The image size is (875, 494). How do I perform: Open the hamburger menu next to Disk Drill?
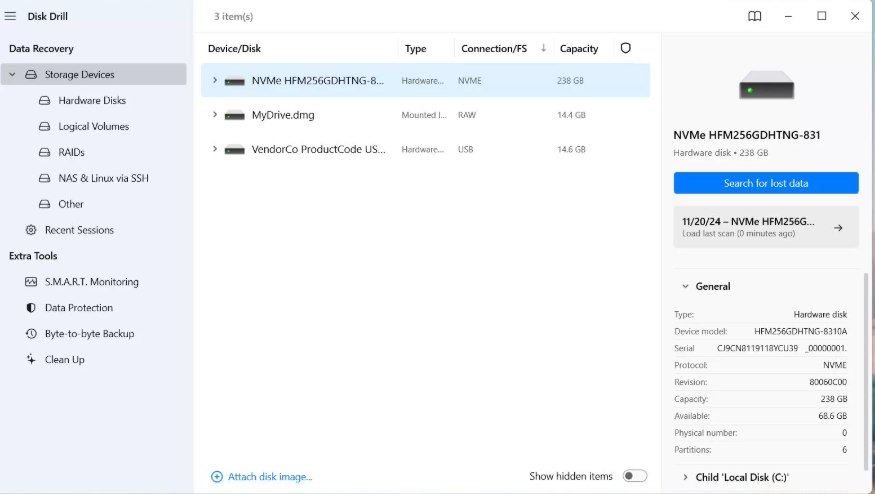[x=10, y=16]
